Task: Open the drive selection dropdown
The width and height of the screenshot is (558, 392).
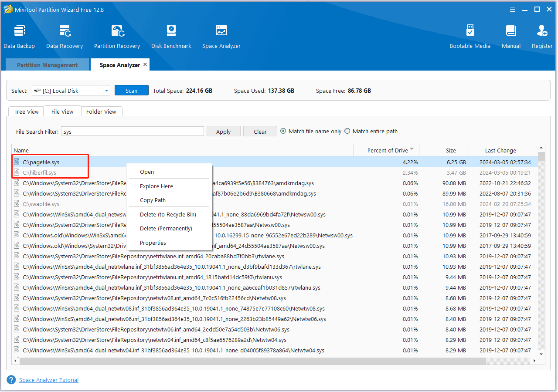Action: (x=107, y=91)
